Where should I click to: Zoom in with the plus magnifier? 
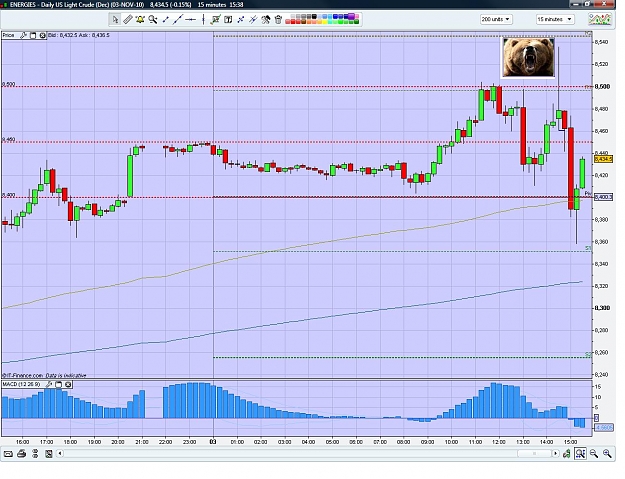tap(607, 453)
